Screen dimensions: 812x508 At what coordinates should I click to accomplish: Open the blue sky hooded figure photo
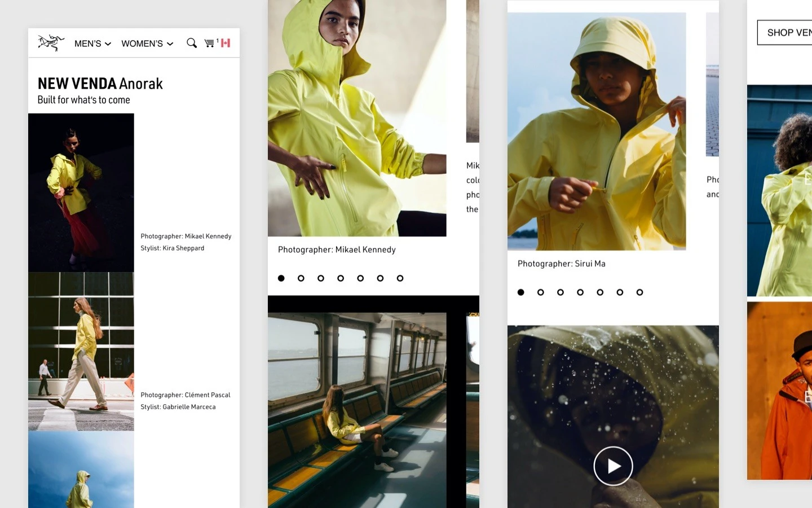(81, 470)
